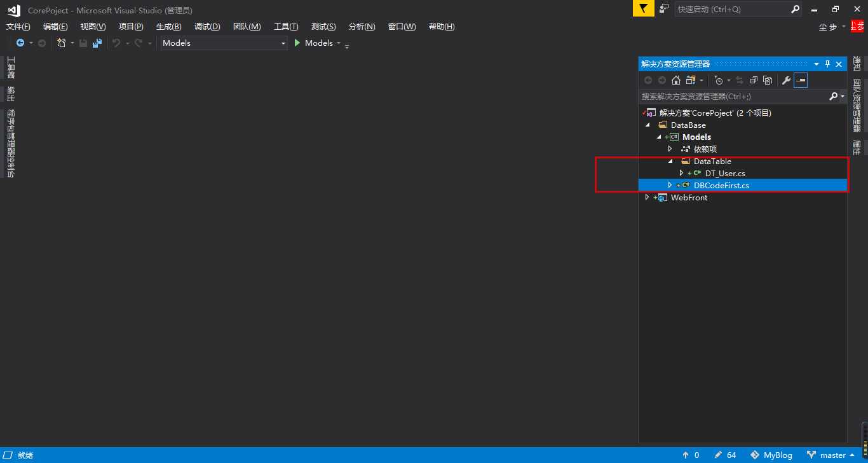Screen dimensions: 868x463
Task: Open the 生成(B) menu
Action: click(168, 27)
